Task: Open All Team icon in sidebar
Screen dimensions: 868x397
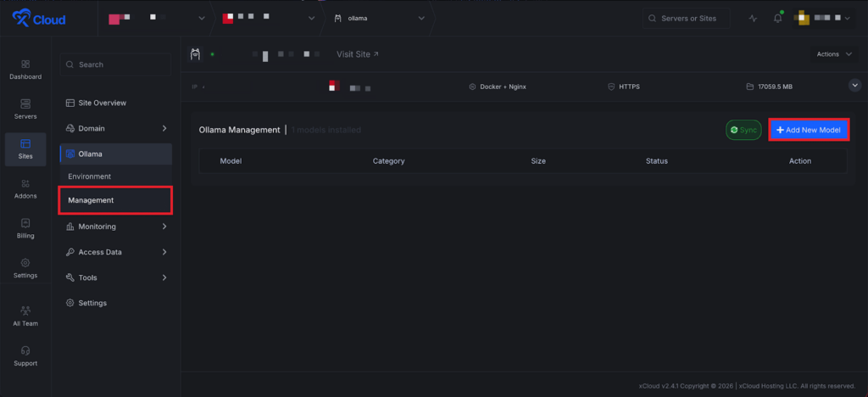Action: [x=25, y=311]
